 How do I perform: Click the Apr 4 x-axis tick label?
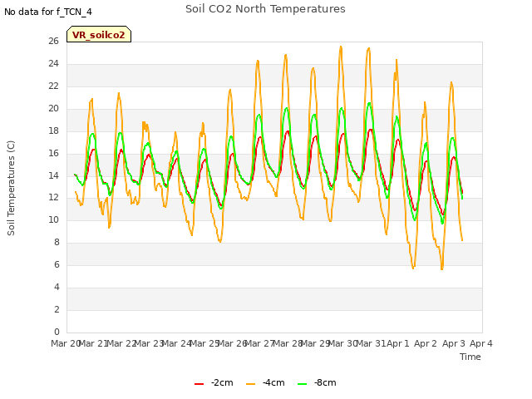coord(480,343)
